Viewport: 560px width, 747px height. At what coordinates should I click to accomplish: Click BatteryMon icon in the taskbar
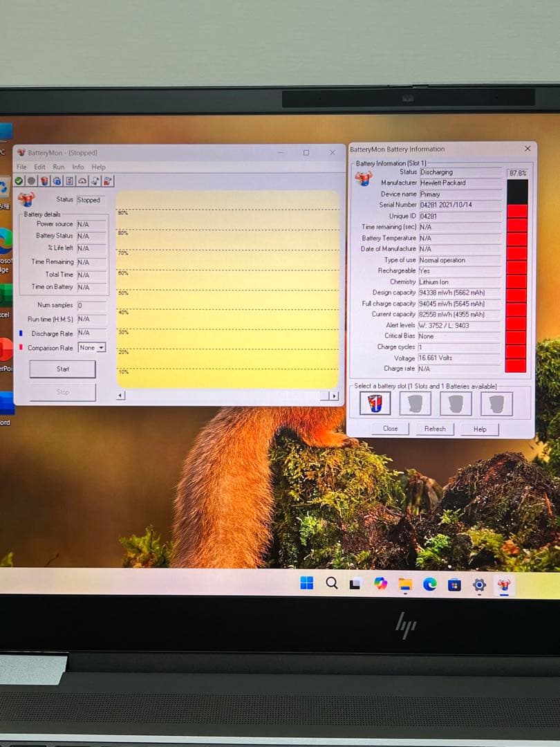tap(504, 584)
